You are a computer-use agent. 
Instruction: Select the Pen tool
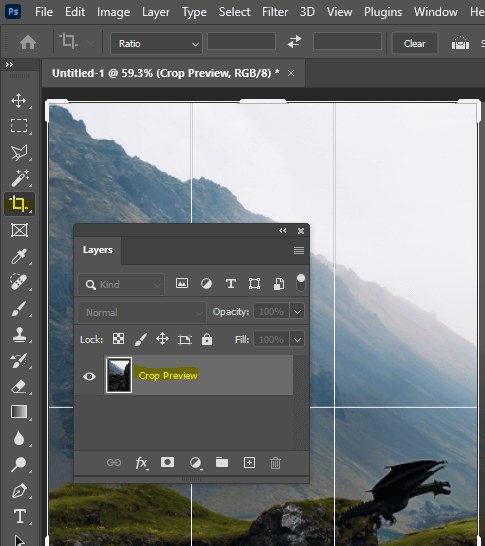(19, 490)
